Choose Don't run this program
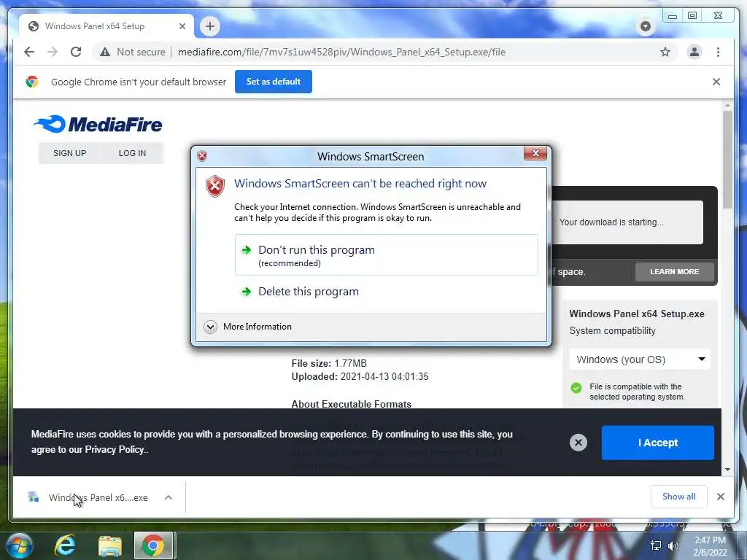Screen dimensions: 747x560 tap(387, 254)
